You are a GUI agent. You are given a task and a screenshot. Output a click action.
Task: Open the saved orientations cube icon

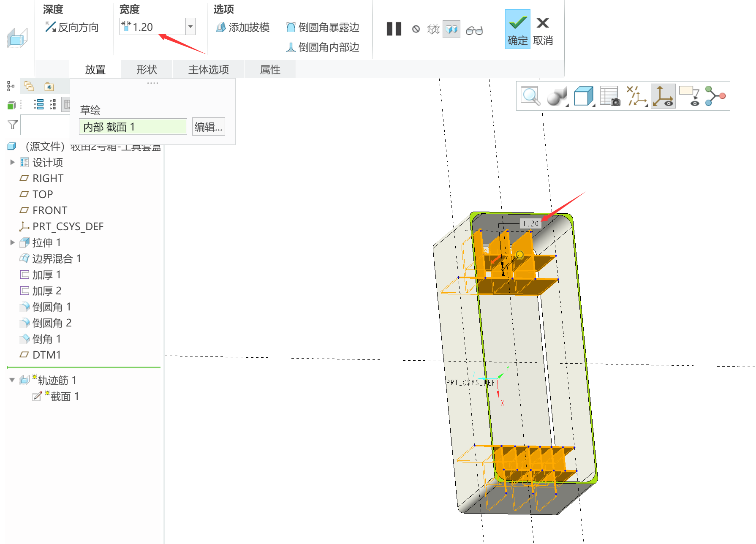pos(584,96)
